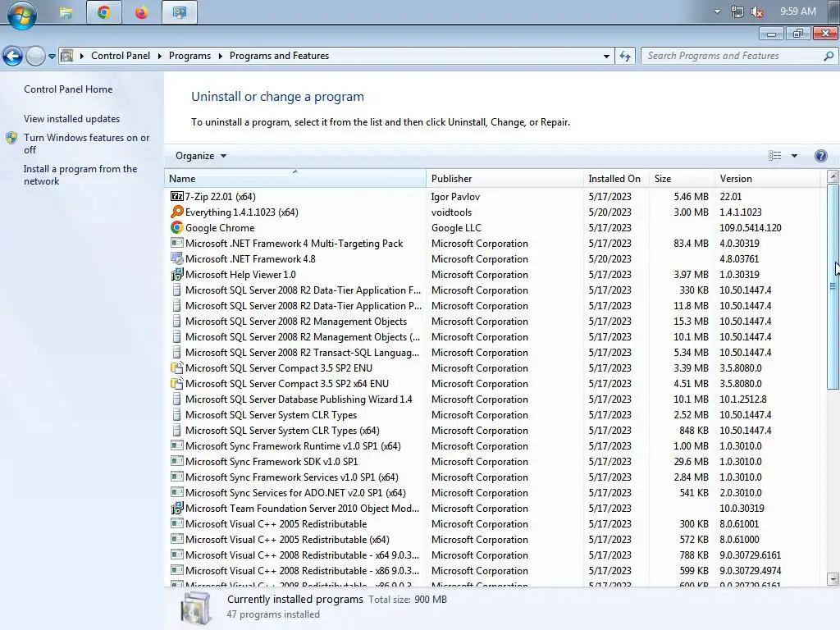
Task: Expand the address bar history dropdown
Action: coord(606,56)
